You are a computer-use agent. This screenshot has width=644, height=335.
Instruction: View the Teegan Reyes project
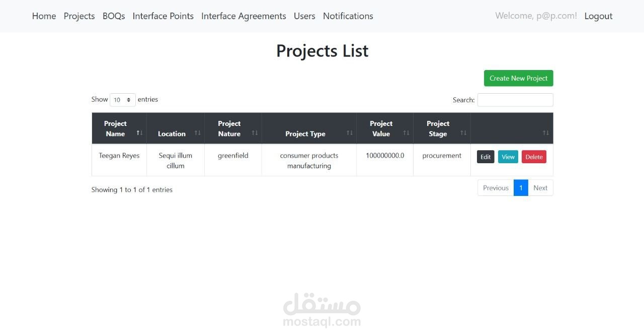tap(508, 157)
